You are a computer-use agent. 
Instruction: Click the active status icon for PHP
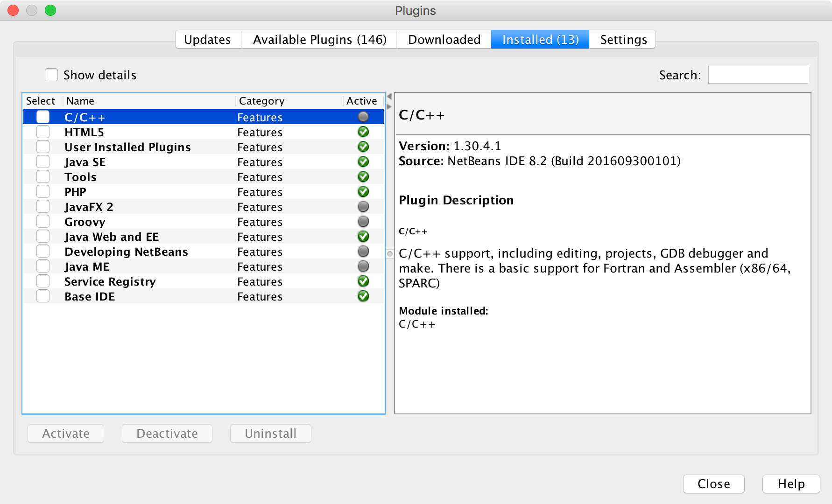pos(363,191)
